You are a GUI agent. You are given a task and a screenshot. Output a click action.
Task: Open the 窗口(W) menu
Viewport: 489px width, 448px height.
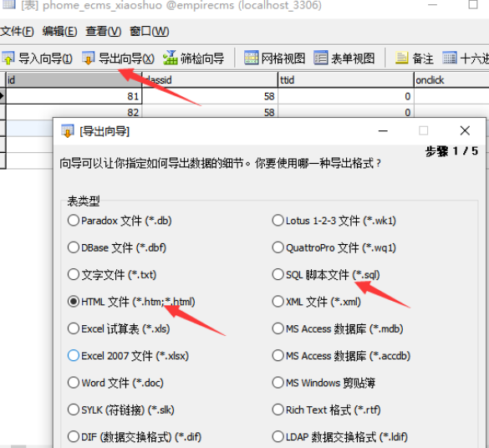150,32
